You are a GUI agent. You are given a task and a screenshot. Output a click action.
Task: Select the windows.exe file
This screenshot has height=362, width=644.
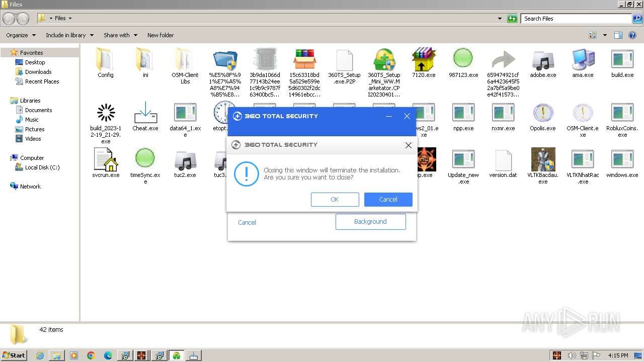coord(622,163)
